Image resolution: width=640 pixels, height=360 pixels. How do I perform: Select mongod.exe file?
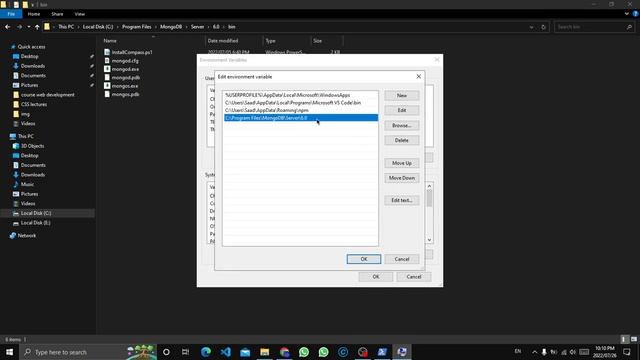click(121, 69)
